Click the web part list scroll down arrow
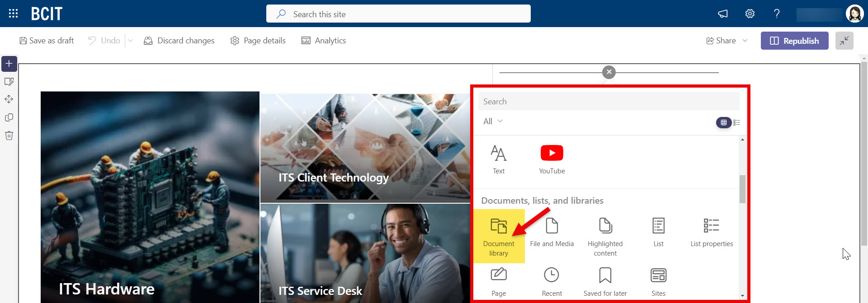Screen dimensions: 868x303 [x=742, y=296]
